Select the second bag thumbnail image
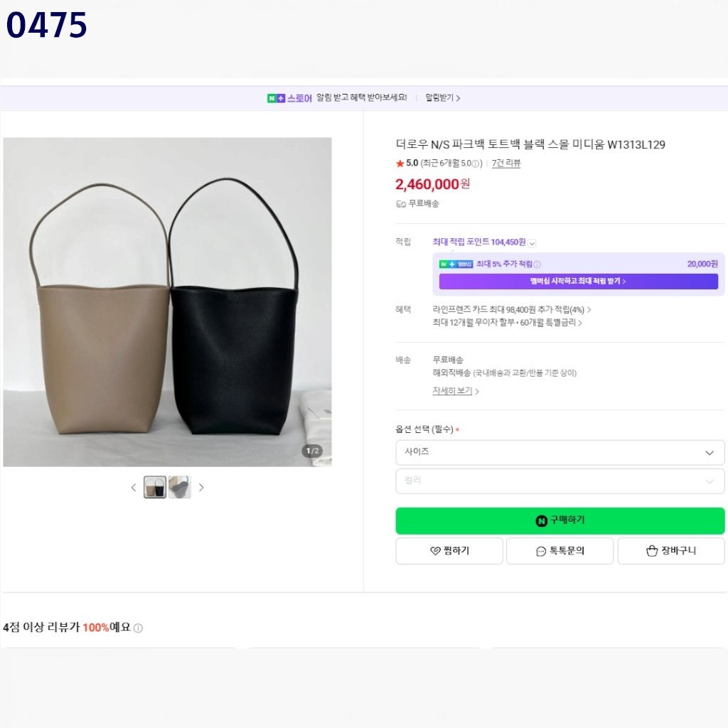Screen dimensions: 728x728 (180, 487)
